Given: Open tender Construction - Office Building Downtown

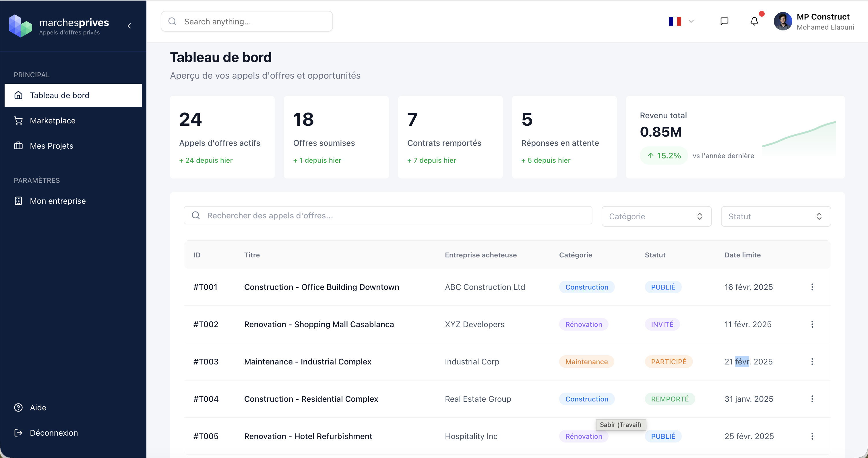Looking at the screenshot, I should [321, 287].
